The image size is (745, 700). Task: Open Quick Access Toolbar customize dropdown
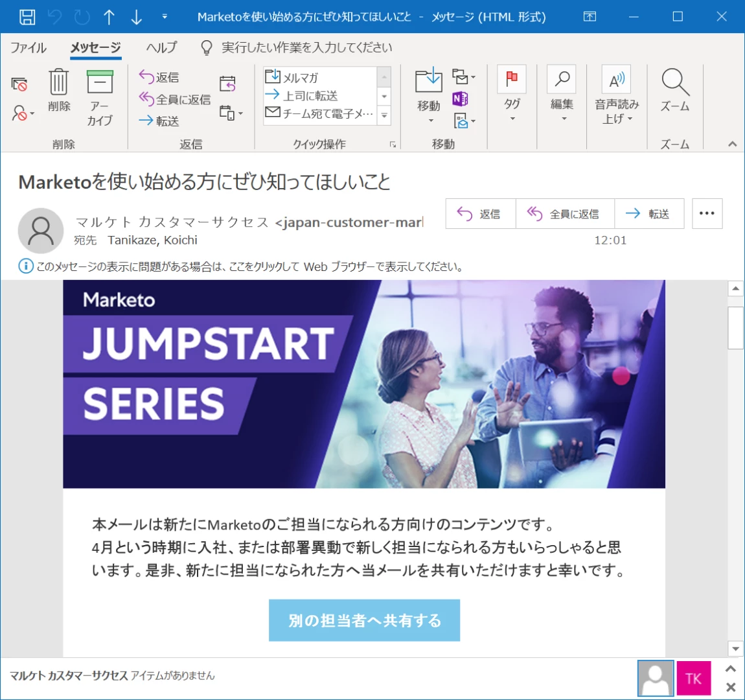[x=165, y=17]
